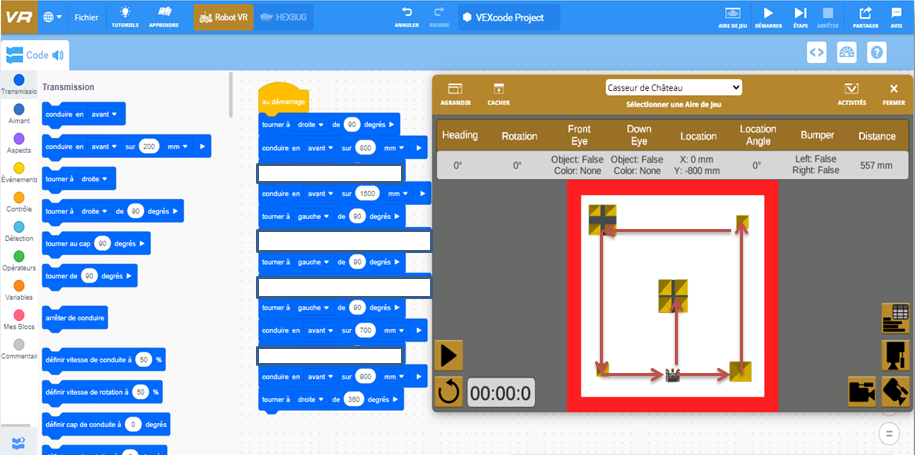Click the Avis feedback icon
This screenshot has width=915, height=455.
[896, 17]
